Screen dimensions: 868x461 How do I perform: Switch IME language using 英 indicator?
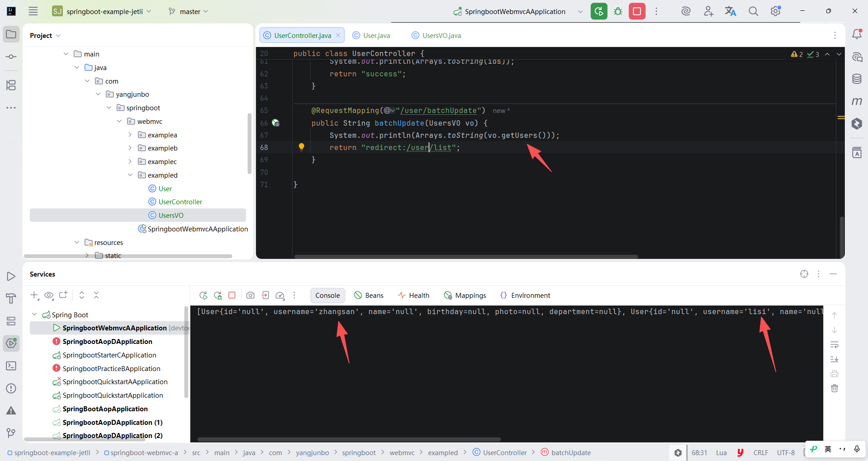[828, 449]
